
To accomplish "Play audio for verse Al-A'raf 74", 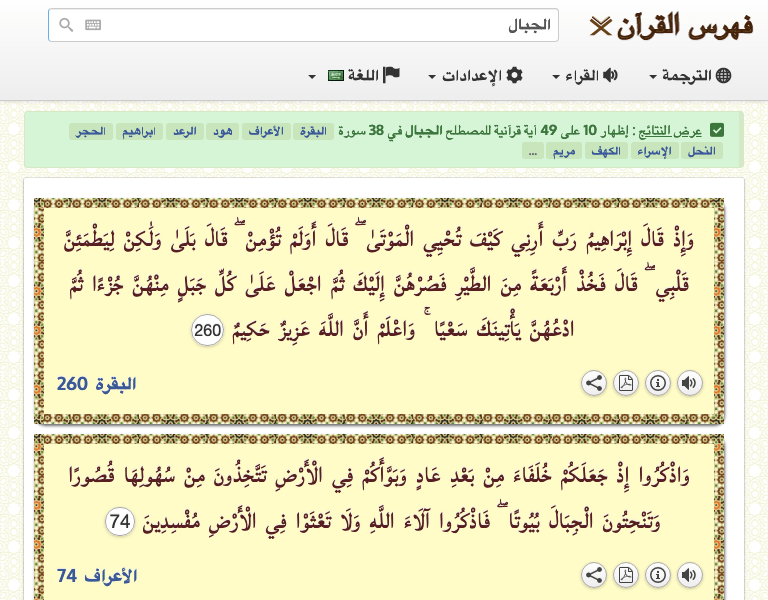I will coord(690,575).
